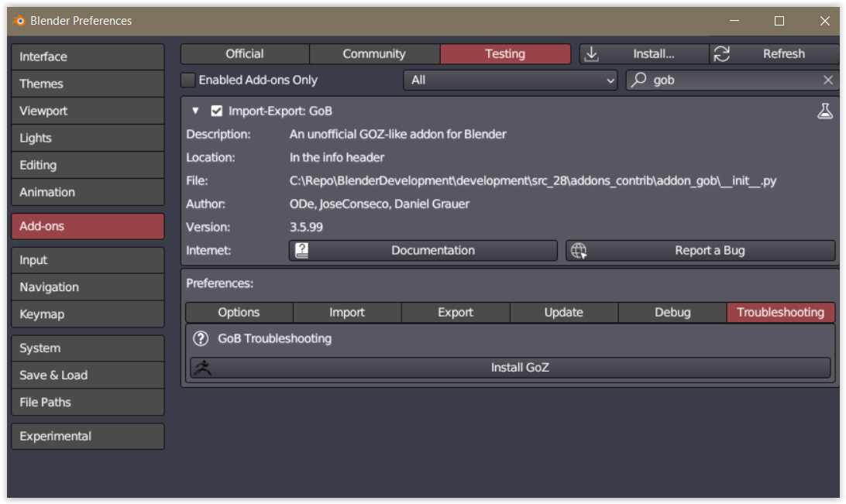This screenshot has height=504, width=846.
Task: Click the question mark GoB Troubleshooting icon
Action: click(x=200, y=338)
